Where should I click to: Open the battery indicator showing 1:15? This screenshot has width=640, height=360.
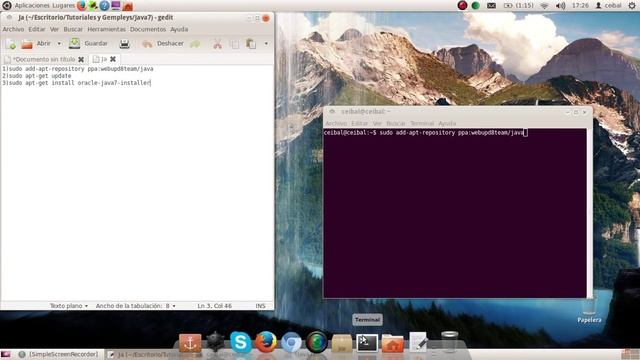coord(519,6)
